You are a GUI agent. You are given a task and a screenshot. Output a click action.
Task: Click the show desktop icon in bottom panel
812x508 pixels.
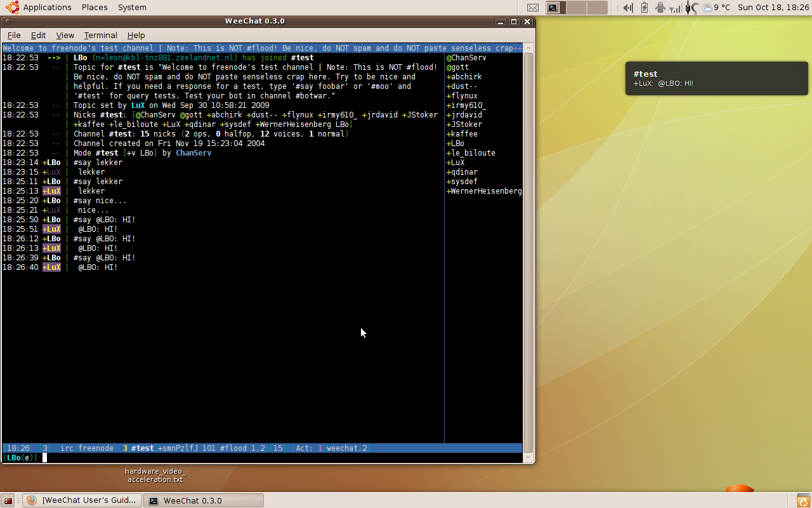8,500
